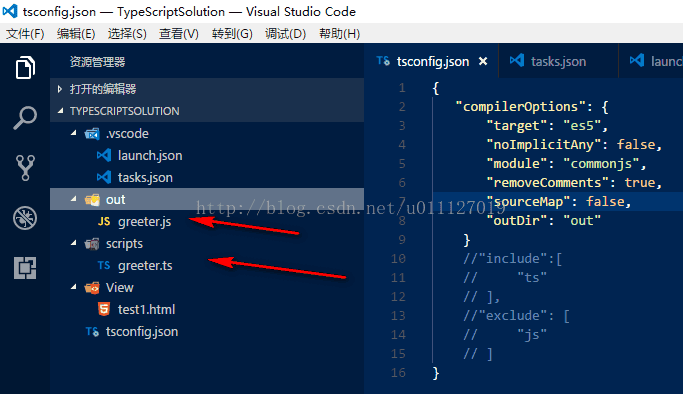Click the JS icon beside greeter.js
Image resolution: width=683 pixels, height=394 pixels.
(104, 222)
